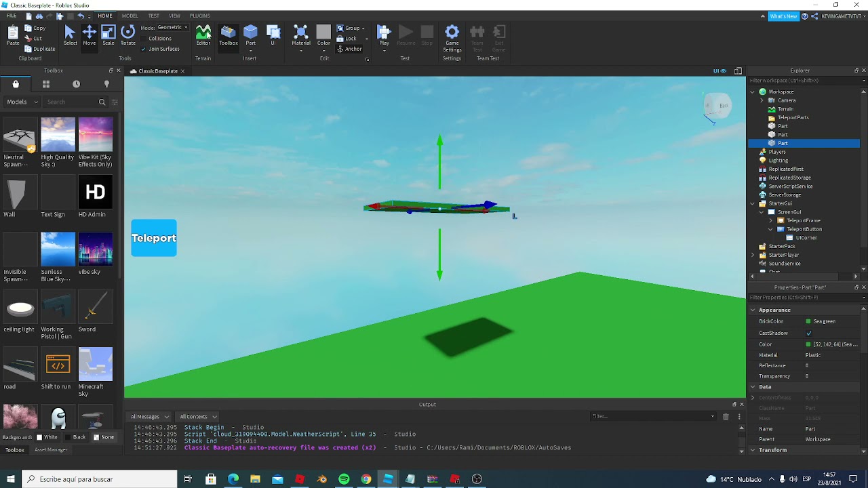The width and height of the screenshot is (868, 488).
Task: Expand the StarterPlayer node
Action: pyautogui.click(x=753, y=255)
